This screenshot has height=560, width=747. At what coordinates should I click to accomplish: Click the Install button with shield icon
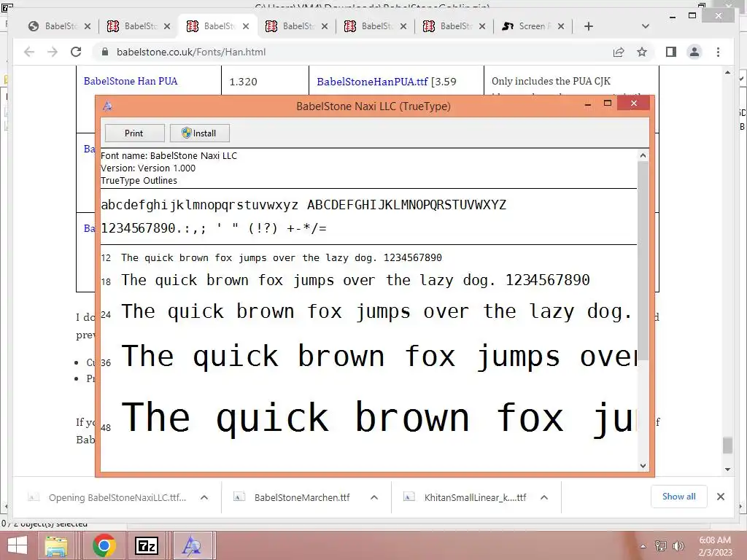click(200, 133)
